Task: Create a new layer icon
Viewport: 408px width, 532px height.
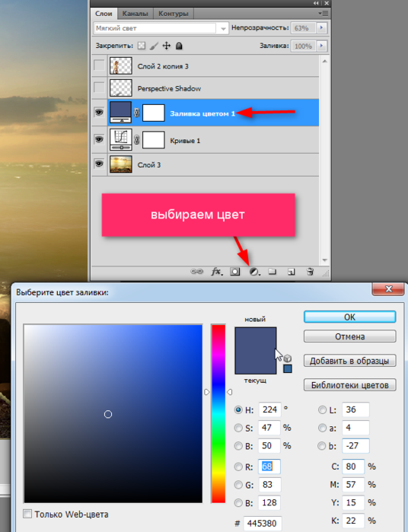Action: (x=291, y=272)
